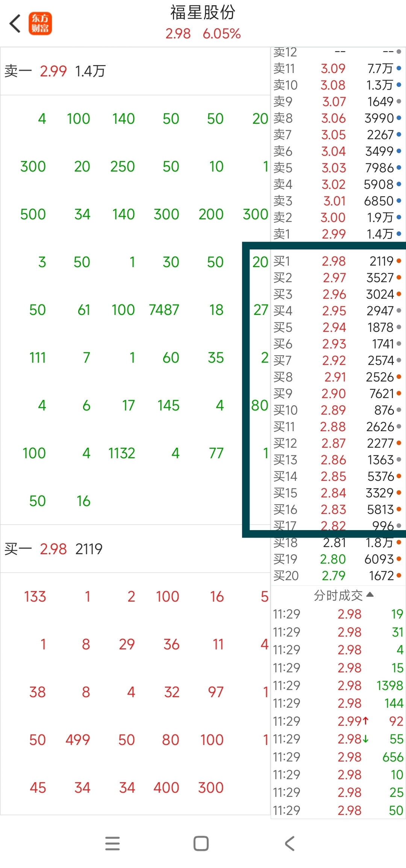Tap the blue dot beside 卖11 3.09
406x868 pixels.
(399, 68)
